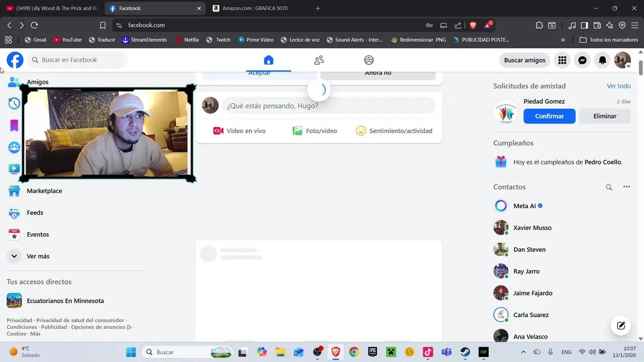Switch to the Amazon GRAFICA 5070 tab
Image resolution: width=644 pixels, height=362 pixels.
click(255, 8)
